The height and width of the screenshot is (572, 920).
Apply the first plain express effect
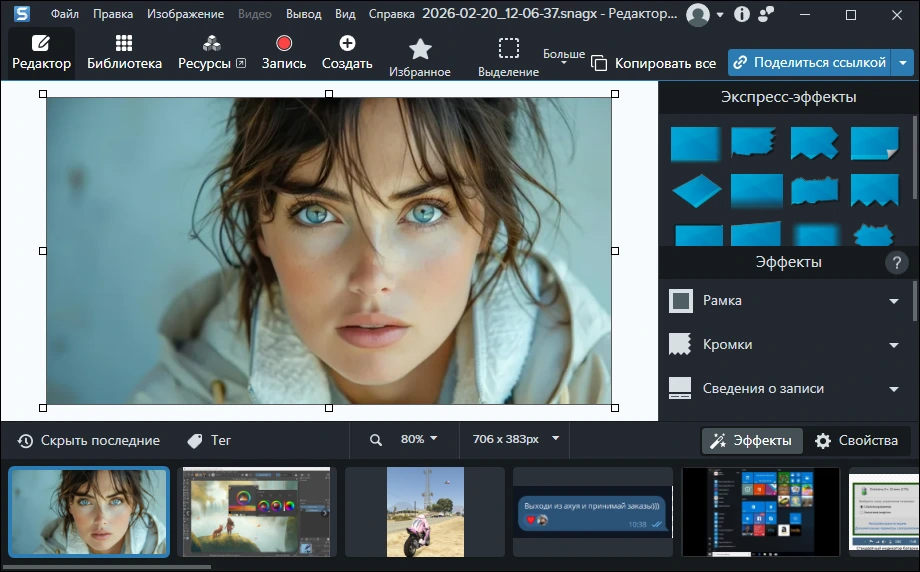coord(695,144)
